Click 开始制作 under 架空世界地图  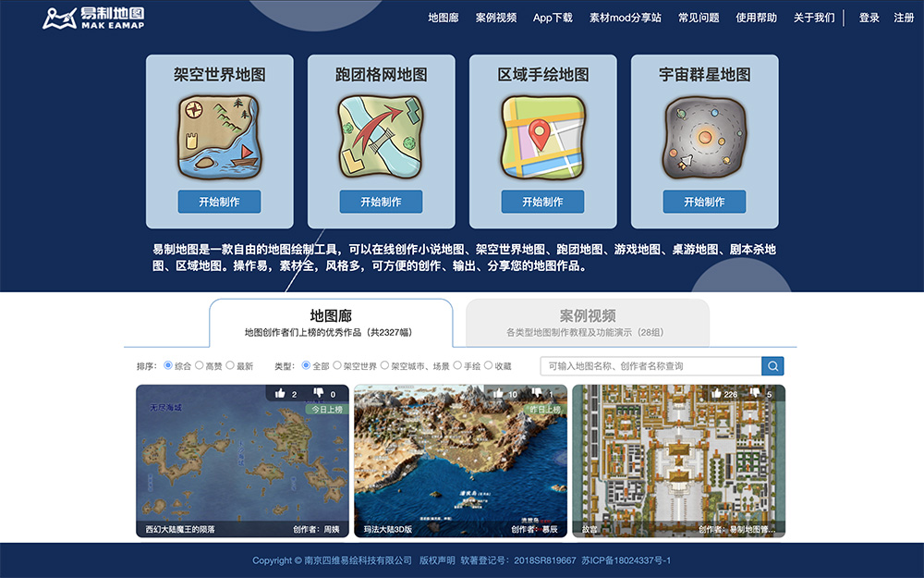(219, 202)
